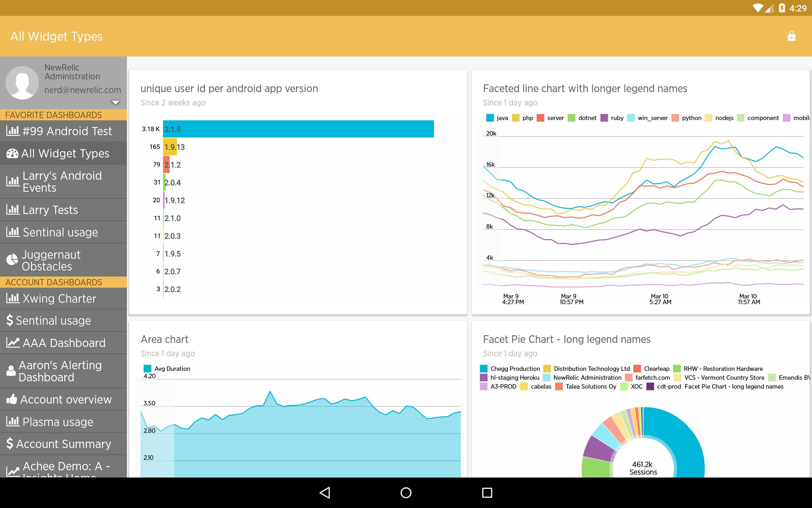812x508 pixels.
Task: Tap the FAVORITE DASHBOARDS section header
Action: tap(63, 115)
